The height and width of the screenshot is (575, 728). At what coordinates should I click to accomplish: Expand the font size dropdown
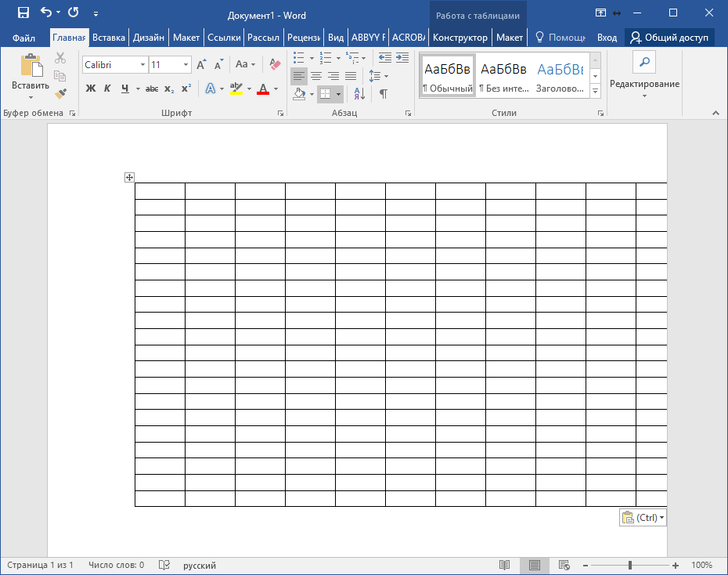186,65
